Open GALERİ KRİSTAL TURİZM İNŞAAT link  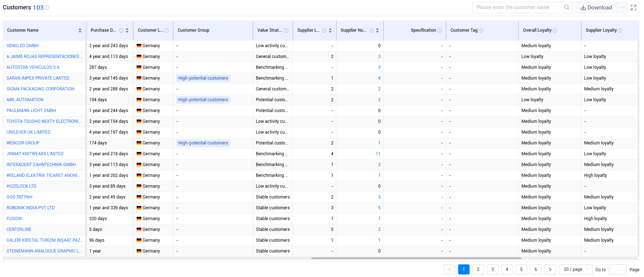[45, 240]
